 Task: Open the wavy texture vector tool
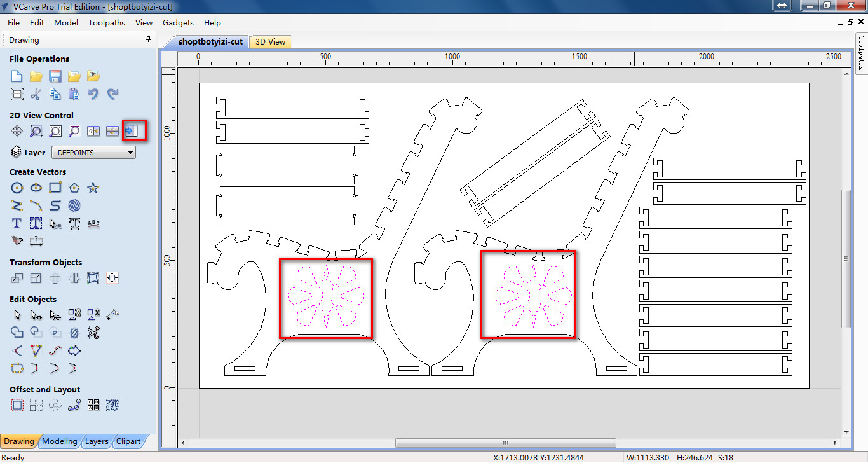click(x=74, y=205)
